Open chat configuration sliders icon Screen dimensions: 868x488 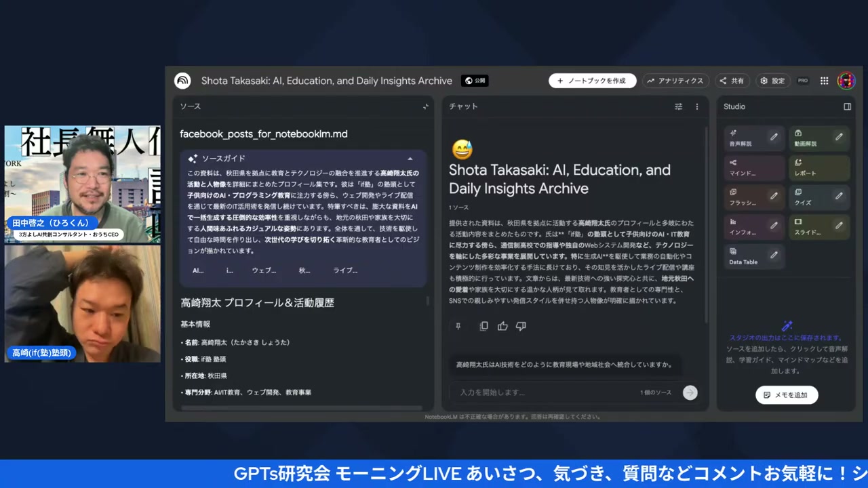(x=678, y=106)
